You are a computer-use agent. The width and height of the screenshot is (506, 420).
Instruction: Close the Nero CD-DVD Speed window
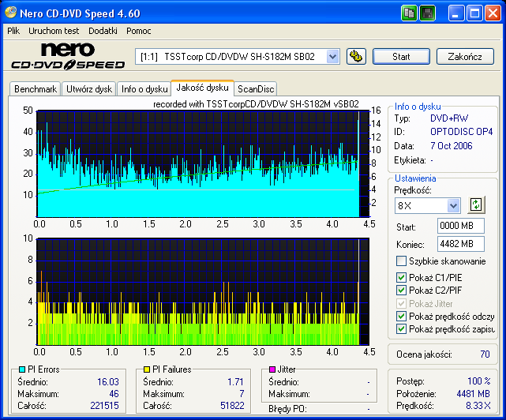(x=493, y=13)
